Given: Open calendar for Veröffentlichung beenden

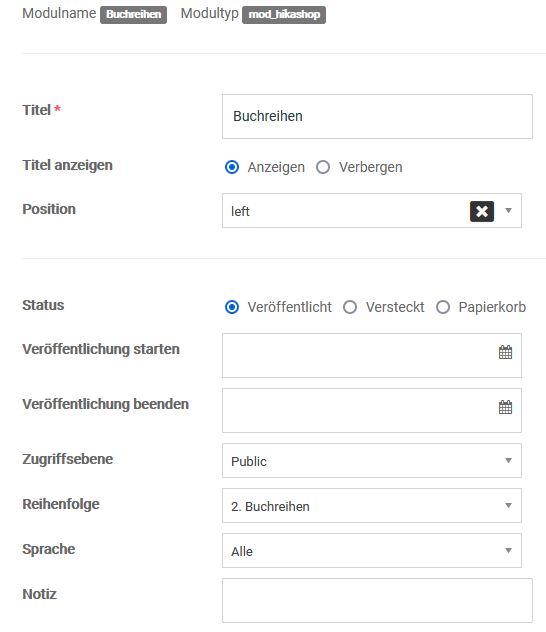Looking at the screenshot, I should 505,407.
